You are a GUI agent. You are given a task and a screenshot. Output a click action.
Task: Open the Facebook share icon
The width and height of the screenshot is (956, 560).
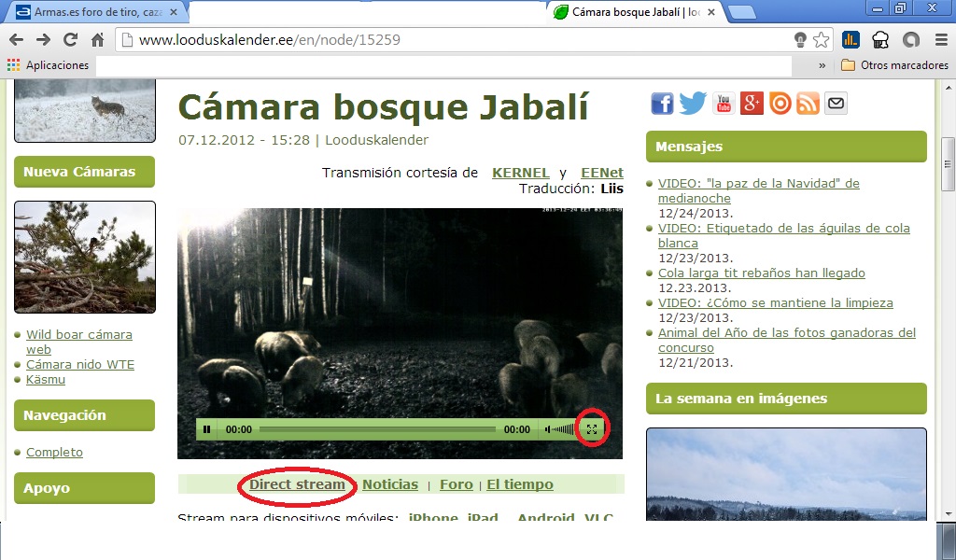click(x=662, y=104)
